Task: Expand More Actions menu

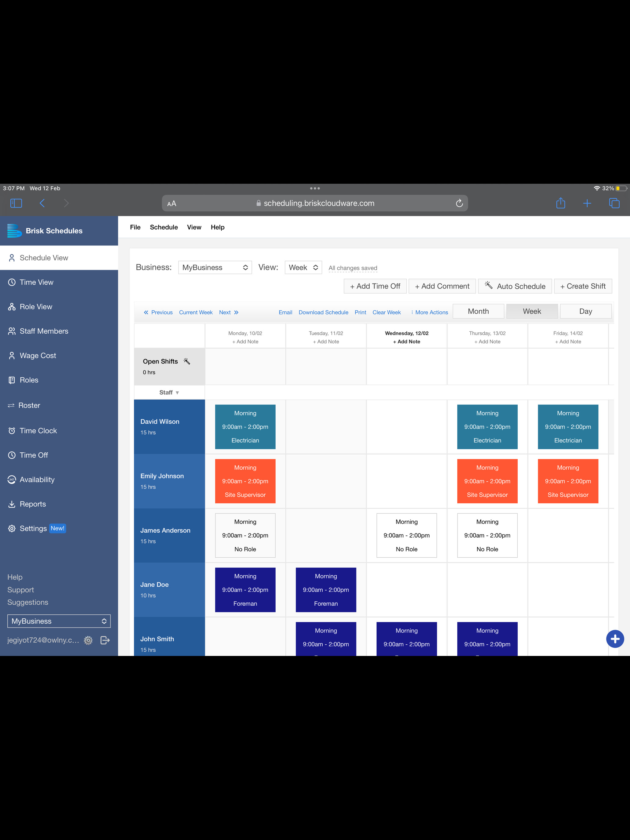Action: [x=429, y=312]
